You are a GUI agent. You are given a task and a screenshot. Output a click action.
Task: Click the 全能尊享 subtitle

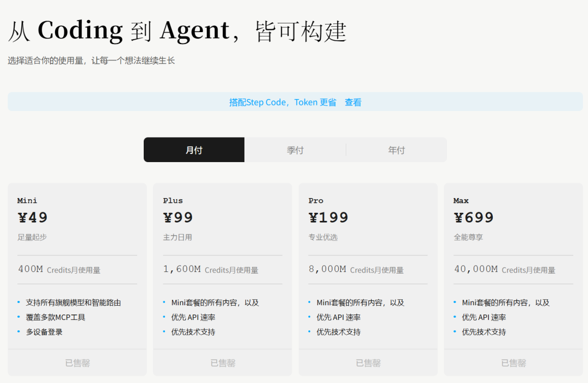(468, 237)
